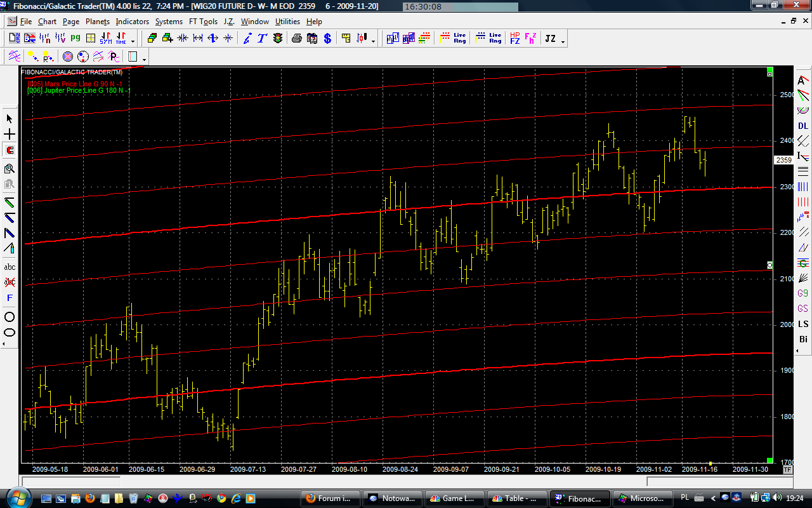Screen dimensions: 812x508
Task: Select the crosshair cursor tool
Action: pyautogui.click(x=10, y=135)
